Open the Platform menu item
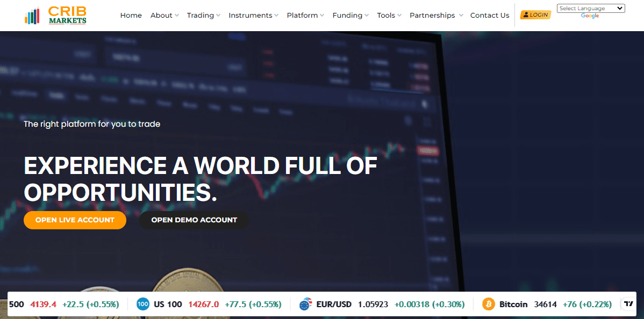Image resolution: width=644 pixels, height=319 pixels. click(x=302, y=15)
